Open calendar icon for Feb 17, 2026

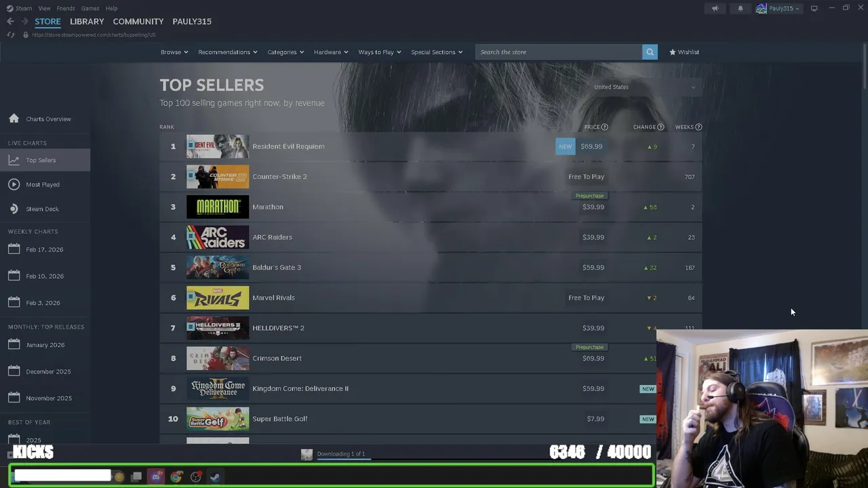click(14, 249)
